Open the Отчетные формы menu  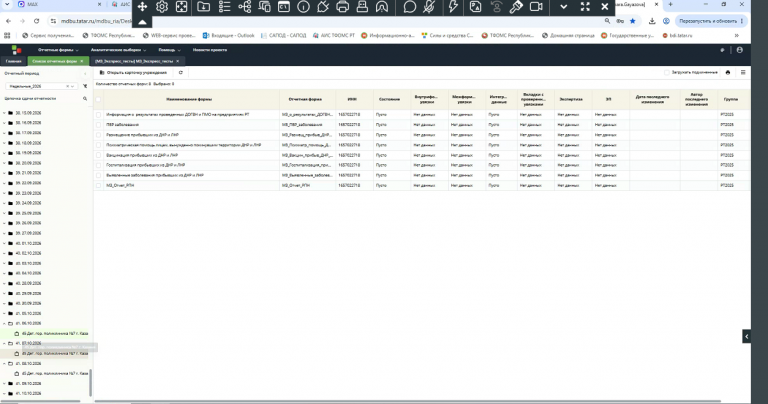(58, 50)
